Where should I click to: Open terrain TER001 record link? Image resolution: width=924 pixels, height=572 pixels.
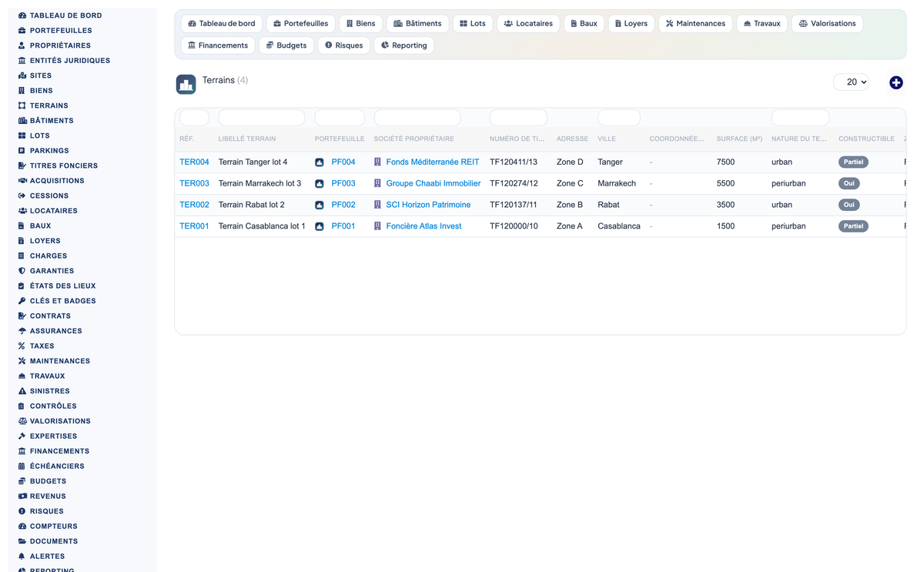point(194,226)
